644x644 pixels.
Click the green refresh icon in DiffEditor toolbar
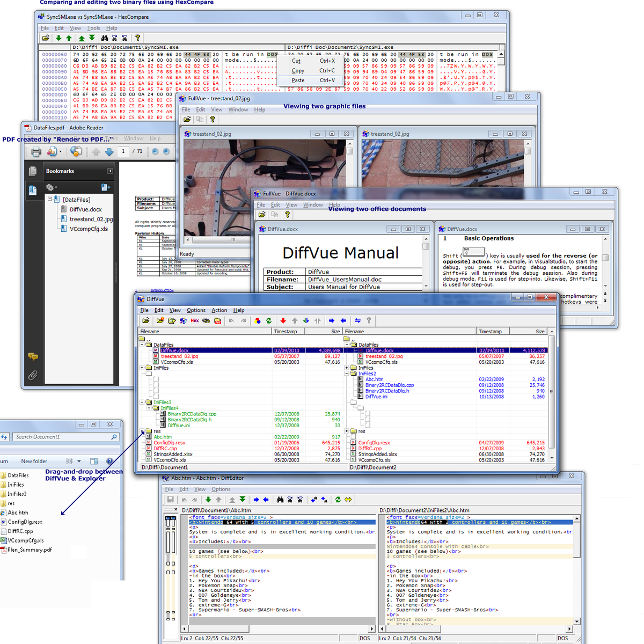338,500
